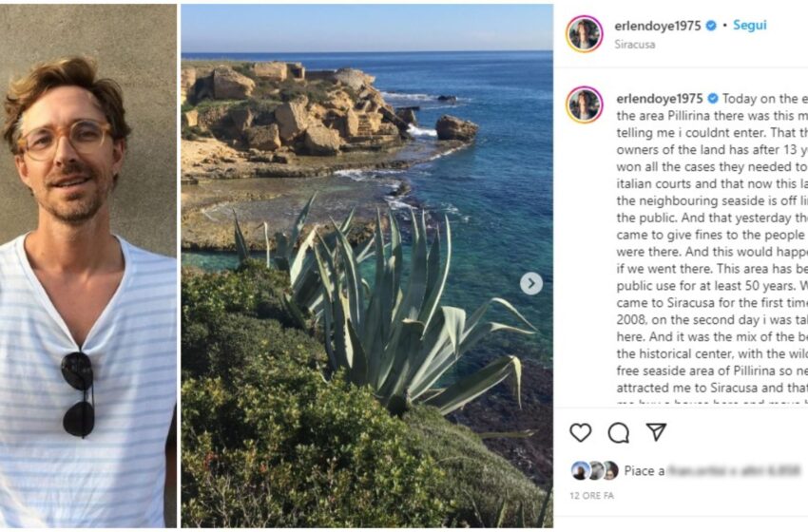This screenshot has height=532, width=808.
Task: Click the verified badge in the caption
Action: [711, 98]
